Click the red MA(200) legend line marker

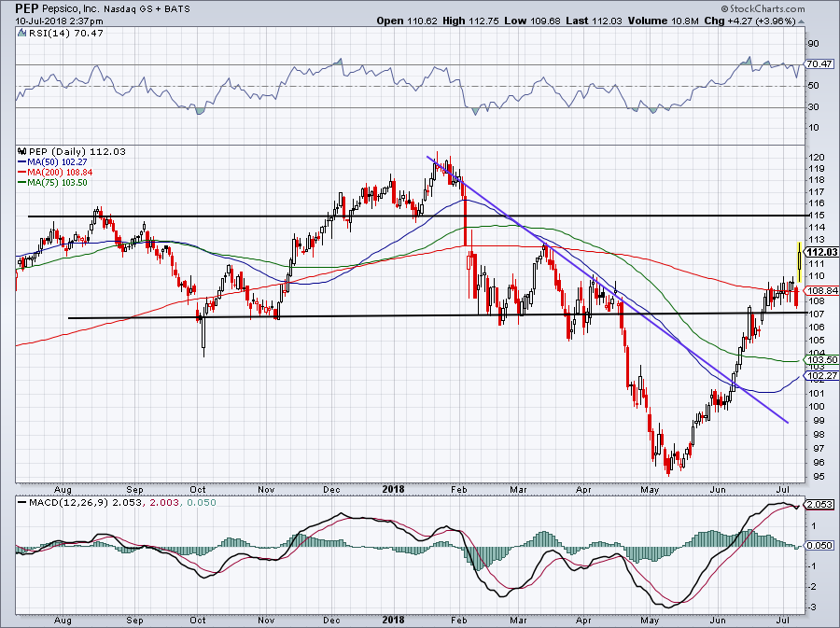coord(22,173)
